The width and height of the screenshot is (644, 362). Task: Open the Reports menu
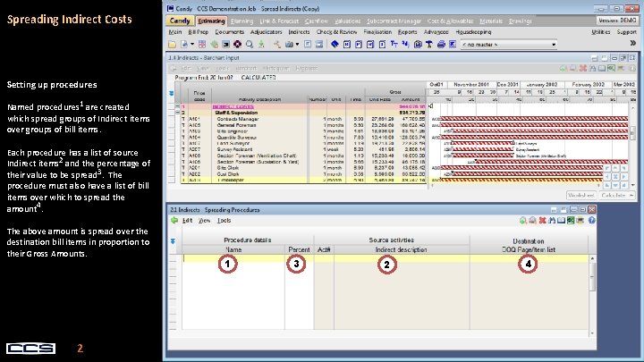408,32
